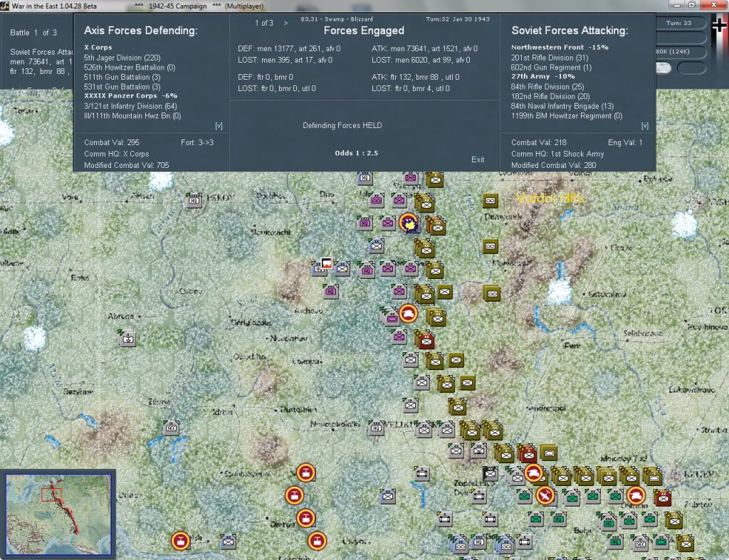Select the lone blue infantry counter below the purple XXXX HQ
729x560 pixels.
377,245
